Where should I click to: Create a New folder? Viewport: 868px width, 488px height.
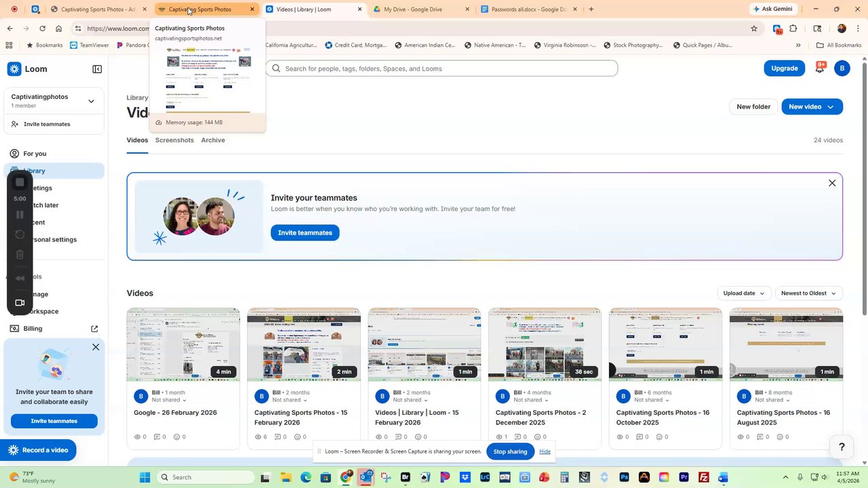click(753, 106)
